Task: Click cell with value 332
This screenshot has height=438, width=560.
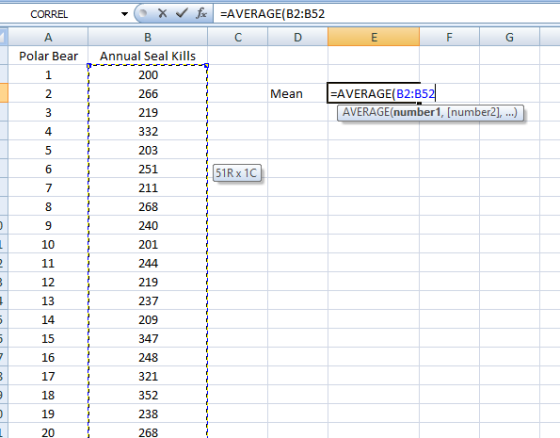Action: [x=148, y=131]
